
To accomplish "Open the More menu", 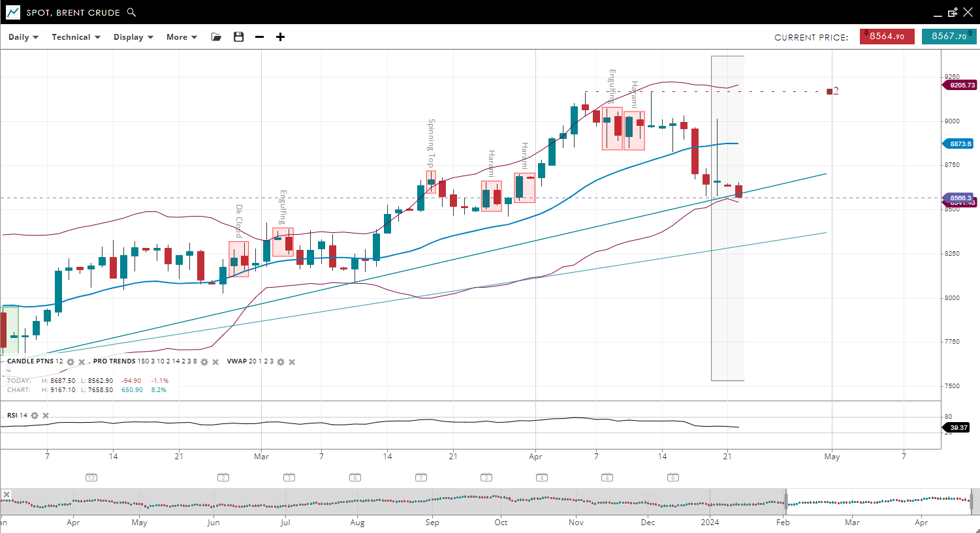I will pyautogui.click(x=182, y=37).
